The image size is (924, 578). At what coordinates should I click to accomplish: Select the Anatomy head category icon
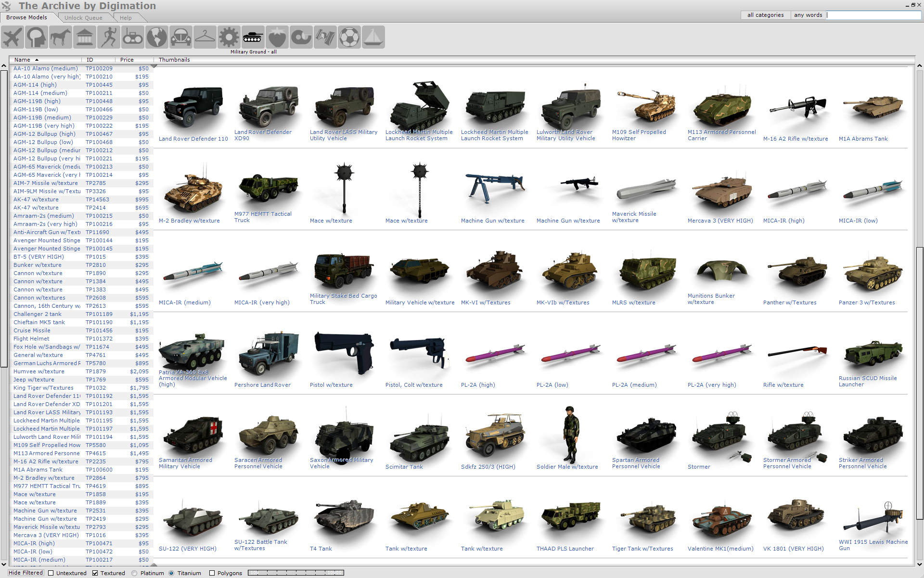tap(37, 37)
